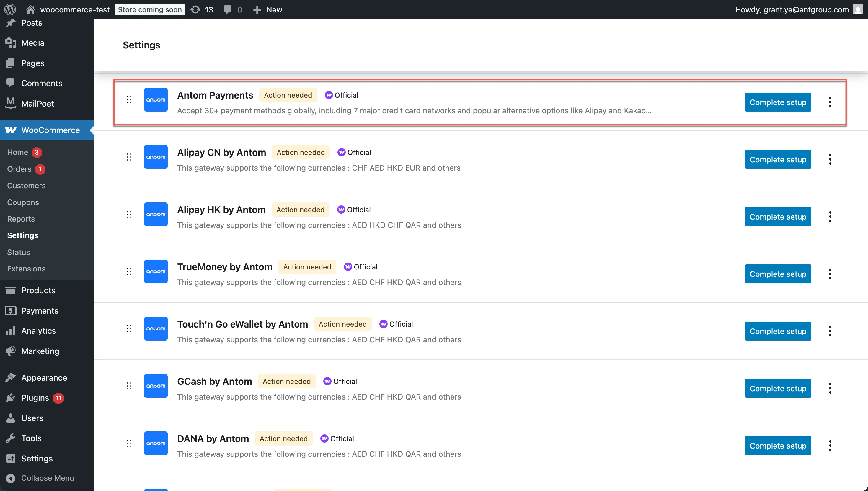This screenshot has height=491, width=868.
Task: Open more options for TrueMoney by Antom
Action: tap(830, 274)
